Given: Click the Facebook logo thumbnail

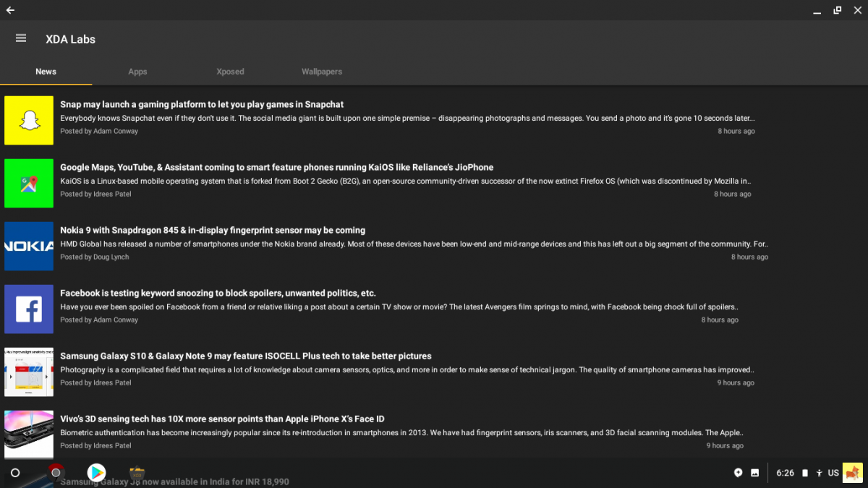Looking at the screenshot, I should (29, 309).
